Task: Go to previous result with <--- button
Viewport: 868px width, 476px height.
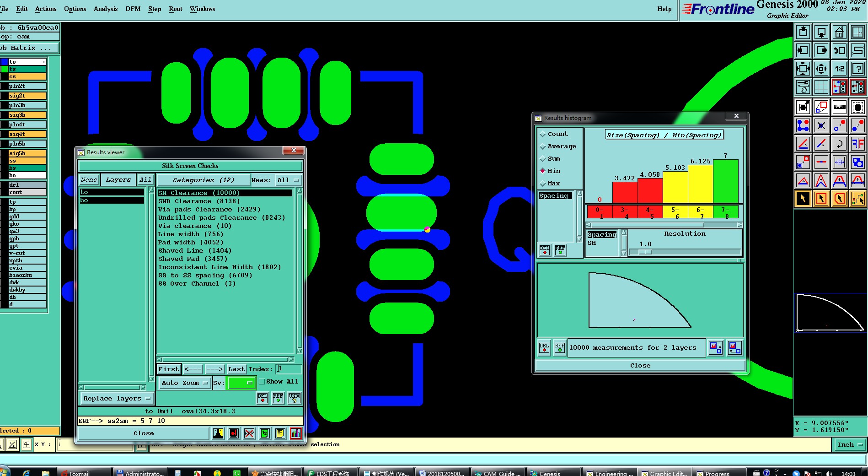Action: [x=193, y=369]
